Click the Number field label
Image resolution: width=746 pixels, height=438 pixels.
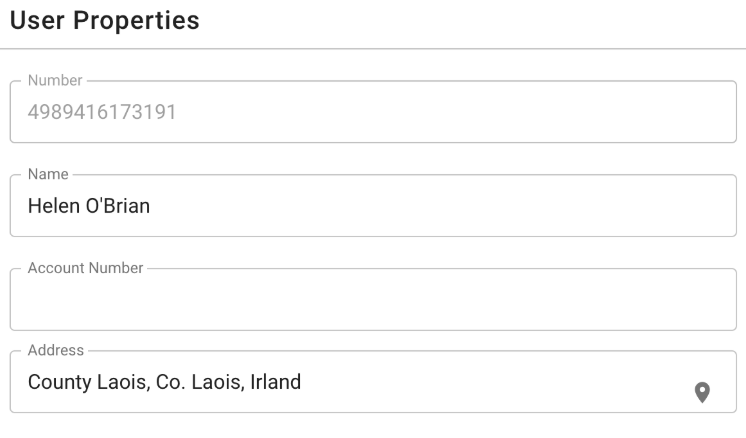[55, 80]
